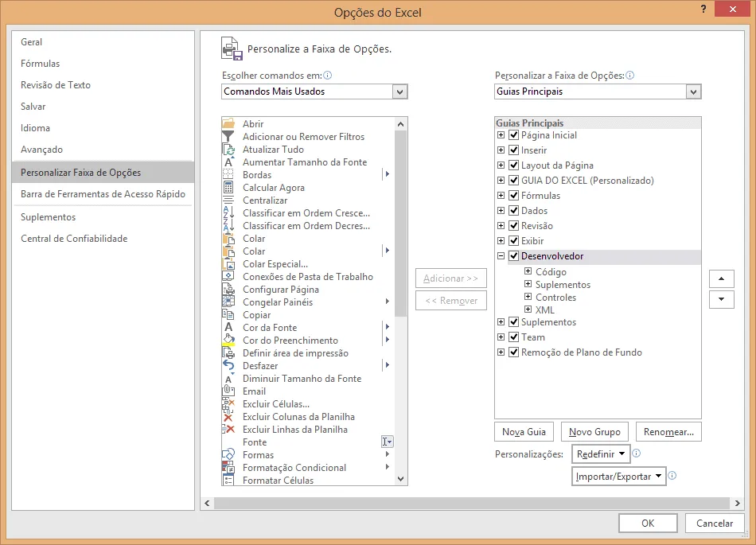The image size is (756, 545).
Task: Click the Renomear button
Action: tap(668, 432)
